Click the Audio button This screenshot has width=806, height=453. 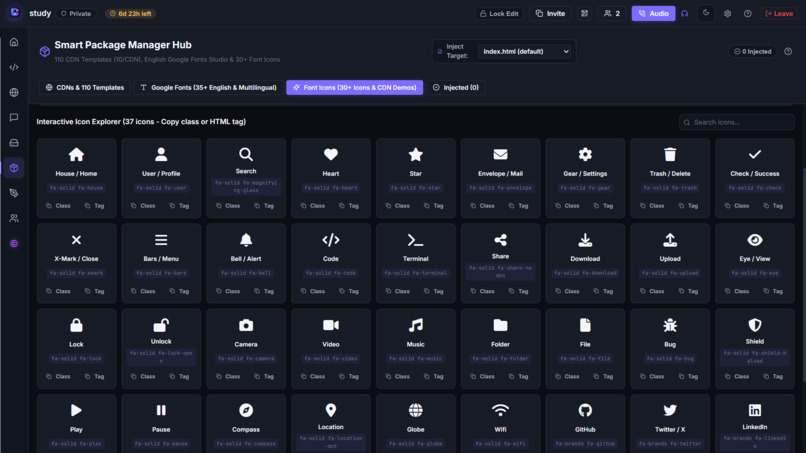[x=653, y=14]
